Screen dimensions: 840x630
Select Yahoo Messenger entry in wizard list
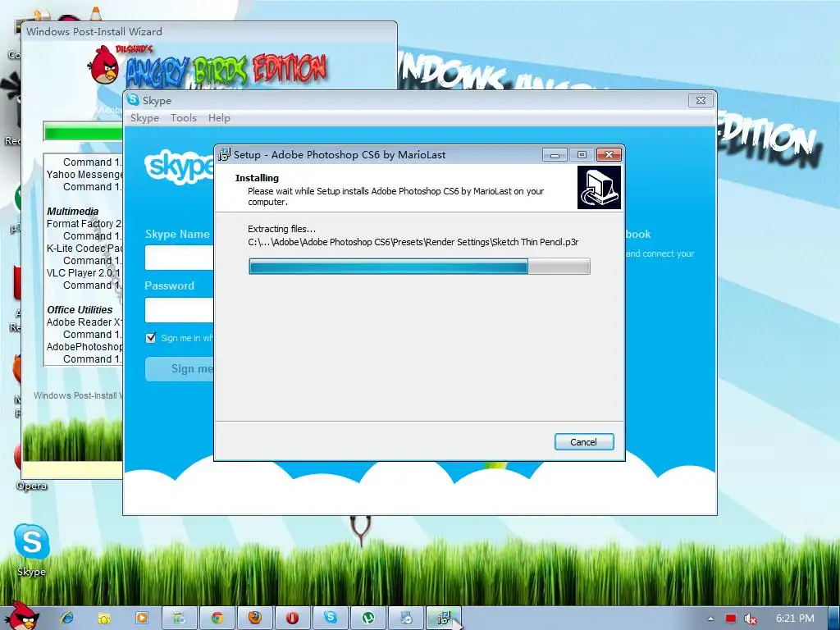click(x=84, y=174)
